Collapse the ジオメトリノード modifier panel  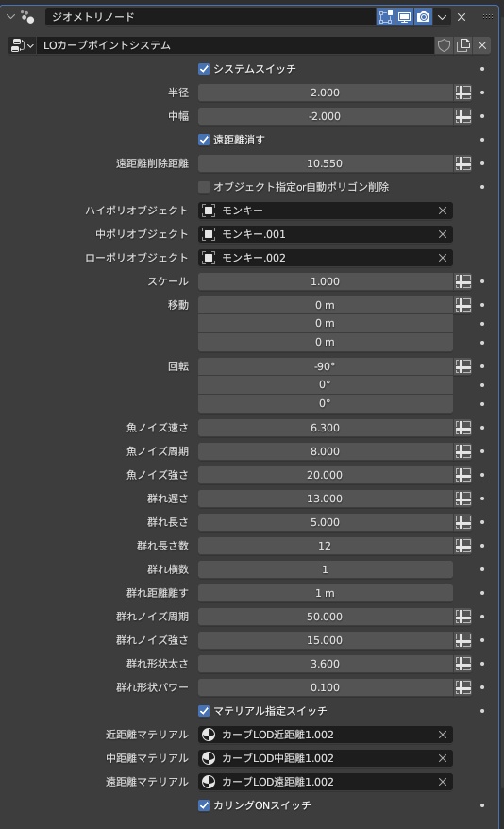pos(10,17)
